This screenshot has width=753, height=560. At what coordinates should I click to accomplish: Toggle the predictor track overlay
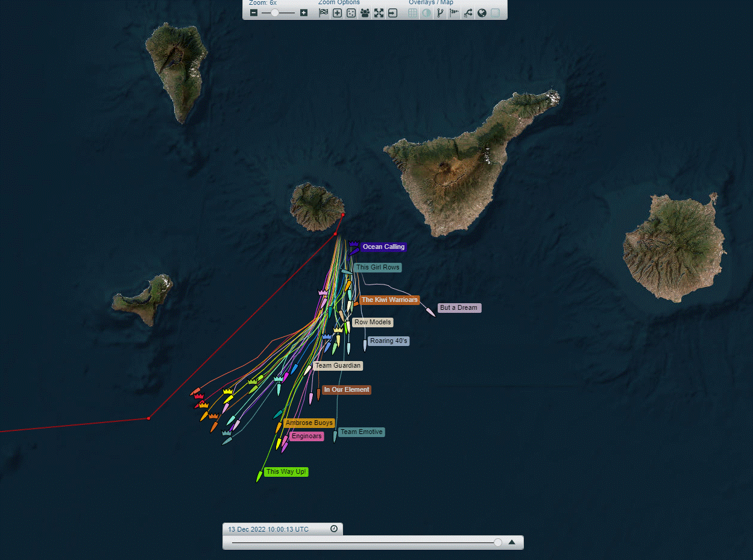point(440,13)
